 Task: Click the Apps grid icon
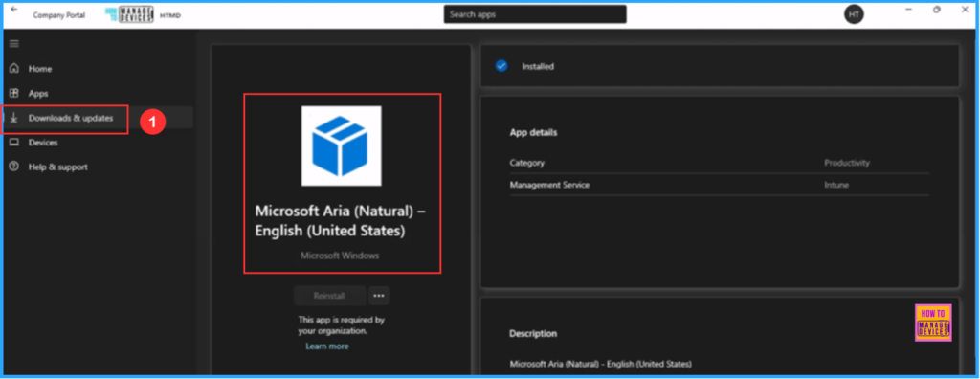[x=13, y=93]
